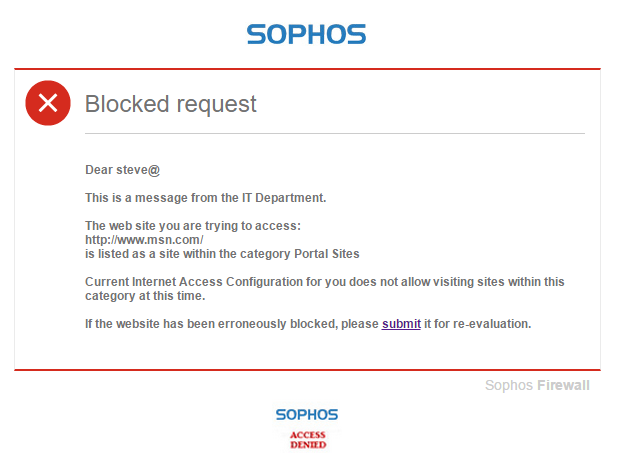Click the blocked URL http://www.msn.com/
Screen dimensions: 634x461
click(144, 240)
